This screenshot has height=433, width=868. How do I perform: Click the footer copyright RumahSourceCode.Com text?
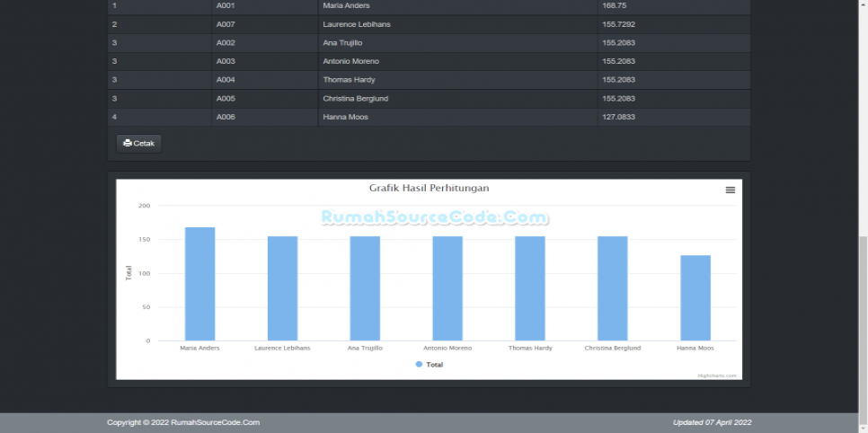pyautogui.click(x=183, y=422)
